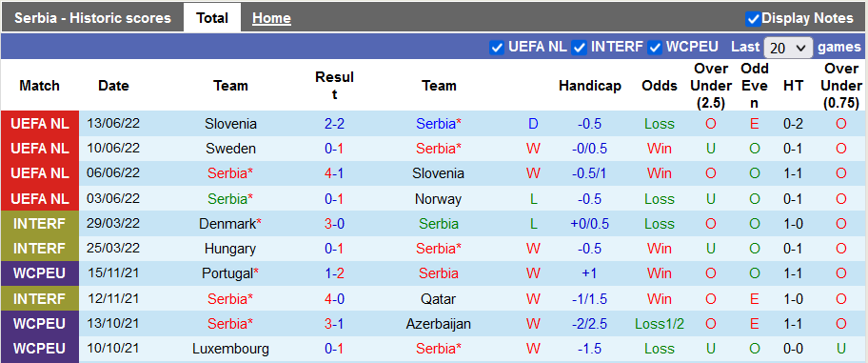Click Norway team name

click(439, 199)
